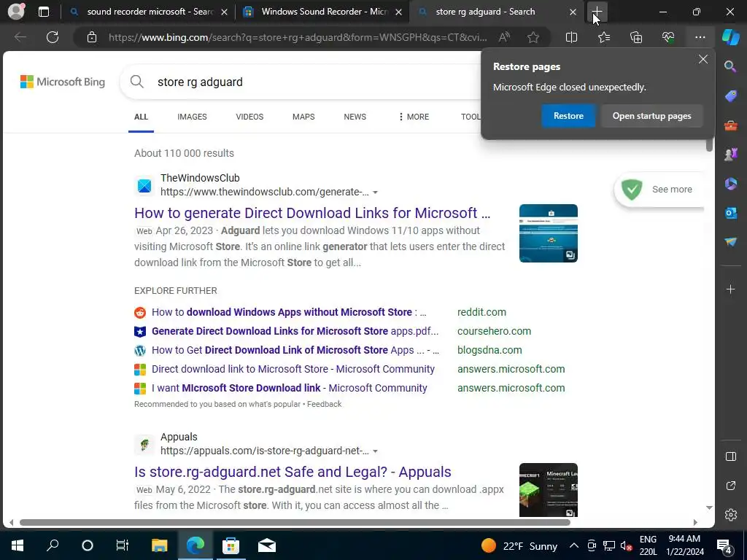
Task: Click the address bar URL
Action: [298, 37]
